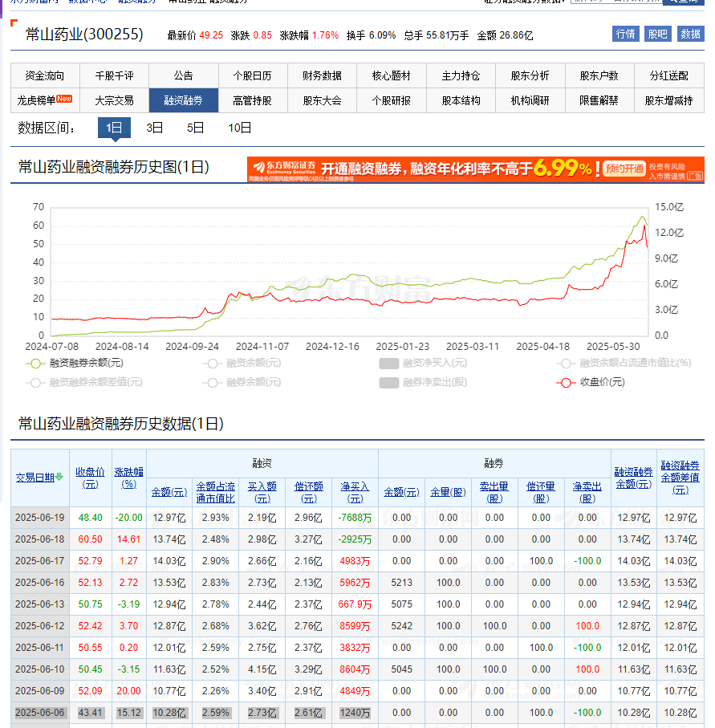Click the 2025-06-06 highlighted date cell

[40, 713]
